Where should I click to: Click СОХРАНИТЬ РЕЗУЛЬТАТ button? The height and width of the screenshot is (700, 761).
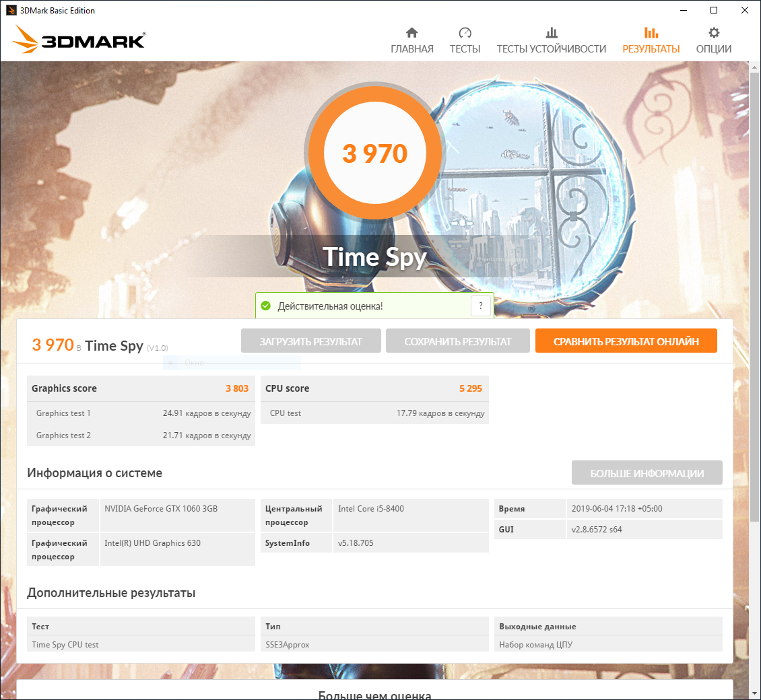coord(458,341)
